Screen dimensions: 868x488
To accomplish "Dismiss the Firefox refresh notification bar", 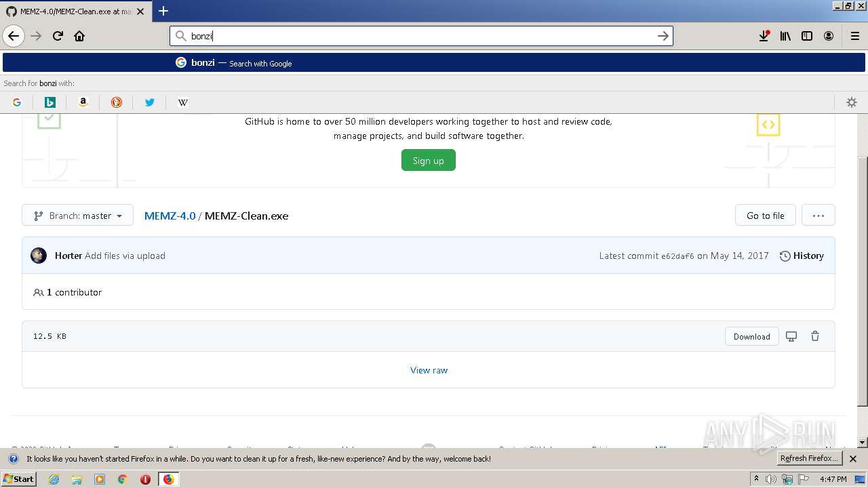I will click(853, 459).
